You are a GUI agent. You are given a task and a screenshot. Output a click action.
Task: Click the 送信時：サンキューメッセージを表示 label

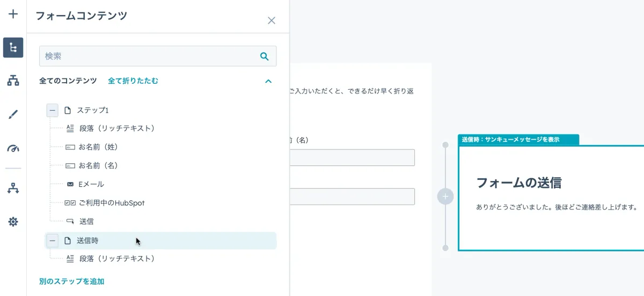[x=510, y=139]
